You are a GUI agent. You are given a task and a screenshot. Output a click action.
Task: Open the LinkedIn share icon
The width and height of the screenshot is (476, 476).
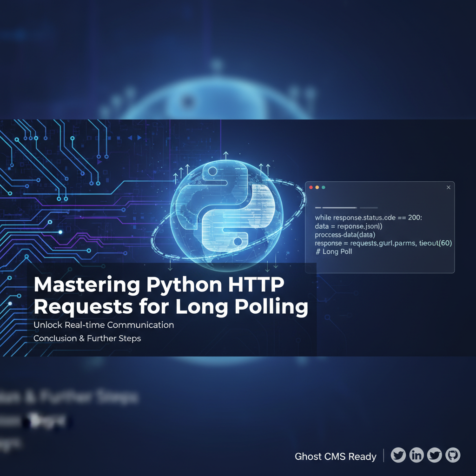tap(416, 455)
